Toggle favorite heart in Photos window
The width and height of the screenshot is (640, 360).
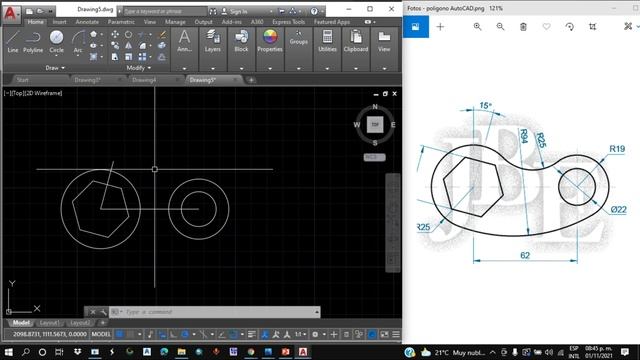pyautogui.click(x=546, y=27)
